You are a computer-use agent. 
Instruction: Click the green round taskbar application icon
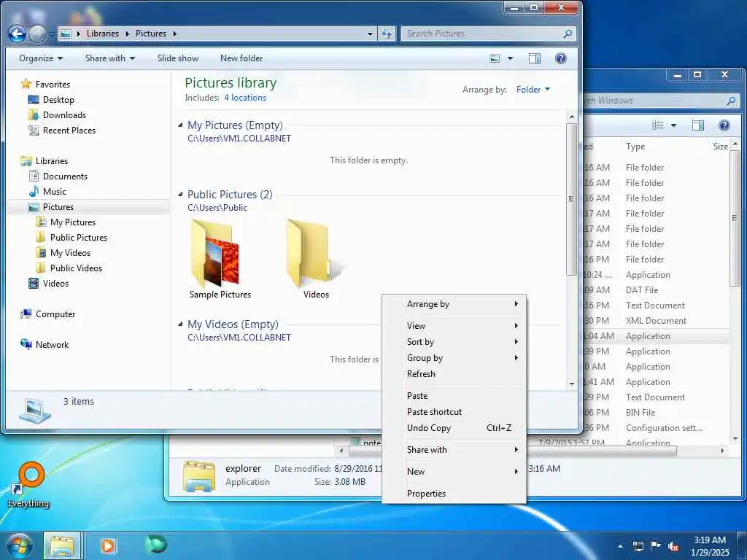[x=156, y=545]
